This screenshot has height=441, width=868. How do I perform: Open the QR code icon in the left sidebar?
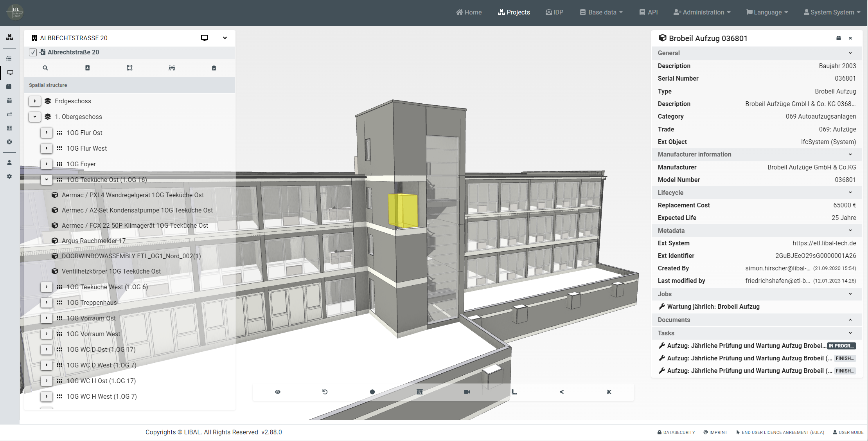9,128
